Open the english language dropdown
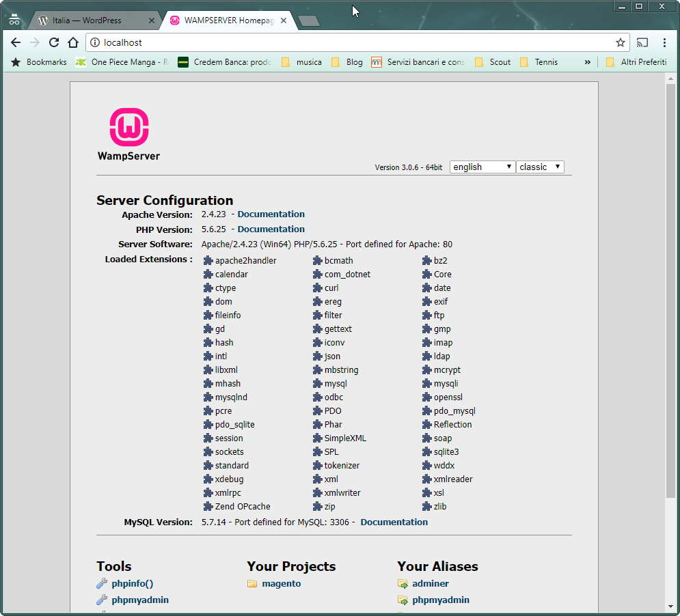 pyautogui.click(x=482, y=167)
